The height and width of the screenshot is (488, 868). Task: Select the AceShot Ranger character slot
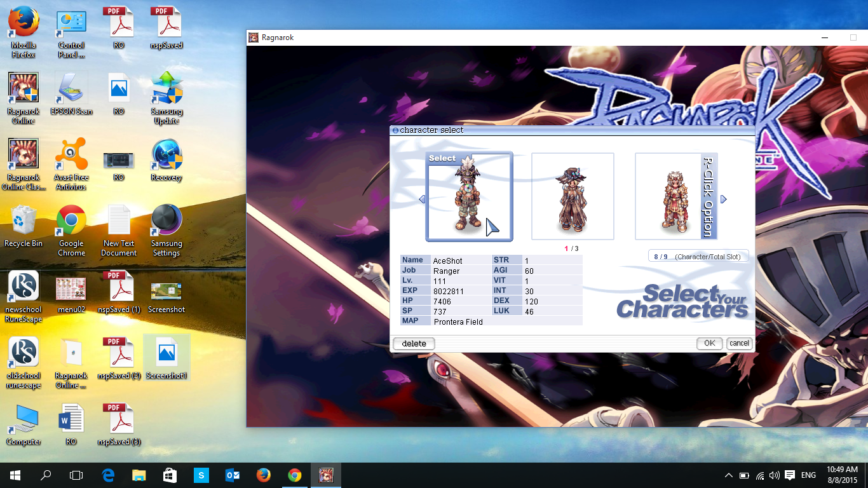point(469,197)
